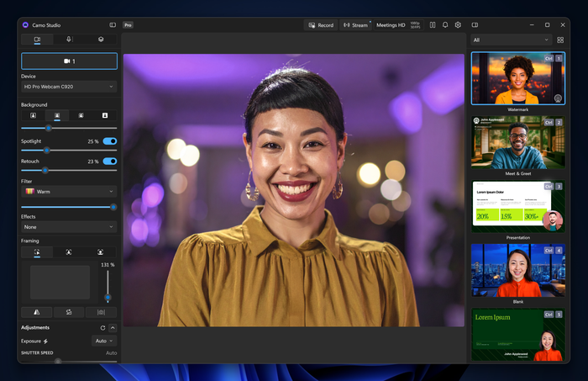Click the Meet & Greet scene label

pos(518,173)
